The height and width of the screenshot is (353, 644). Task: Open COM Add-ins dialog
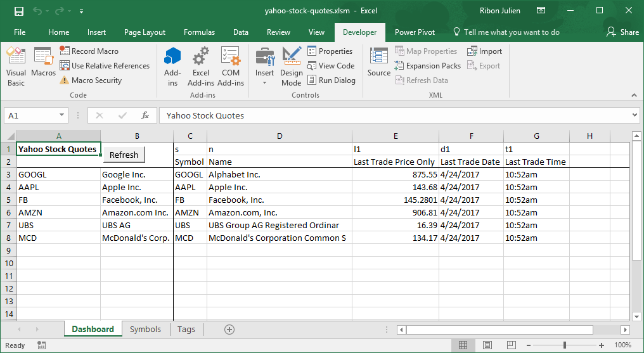click(231, 67)
